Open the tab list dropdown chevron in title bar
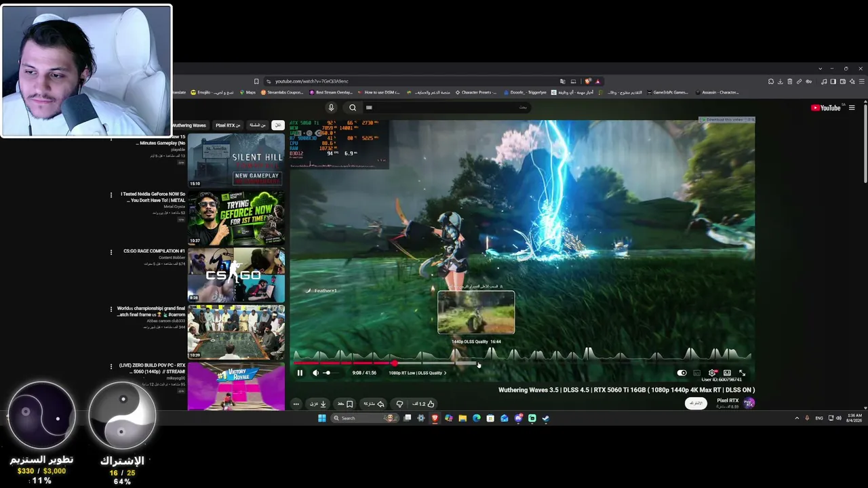 click(820, 68)
